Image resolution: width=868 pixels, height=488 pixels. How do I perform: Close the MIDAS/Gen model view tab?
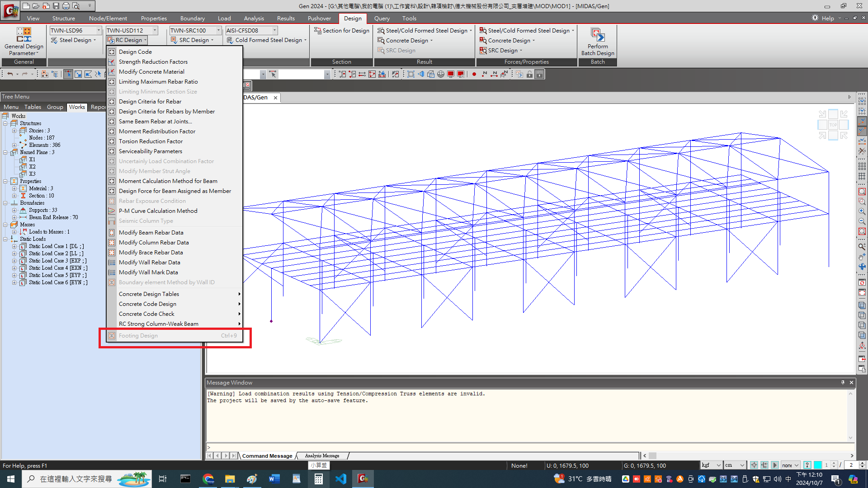pyautogui.click(x=275, y=98)
